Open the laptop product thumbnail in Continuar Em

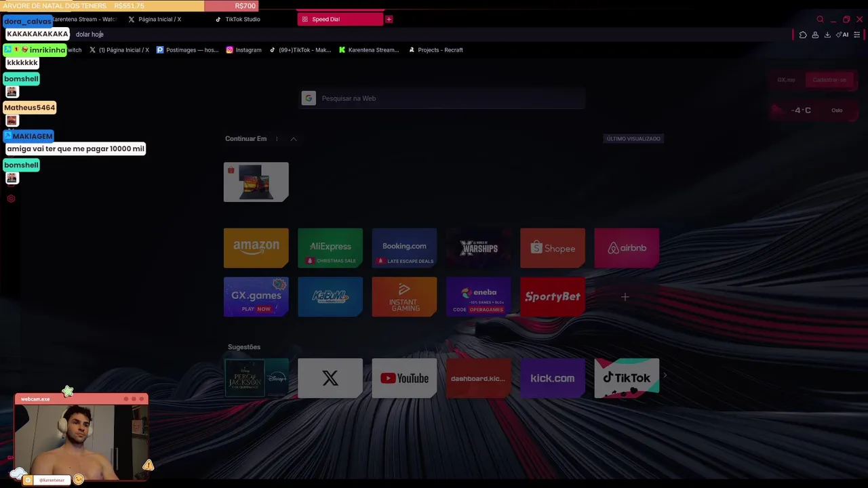[256, 182]
